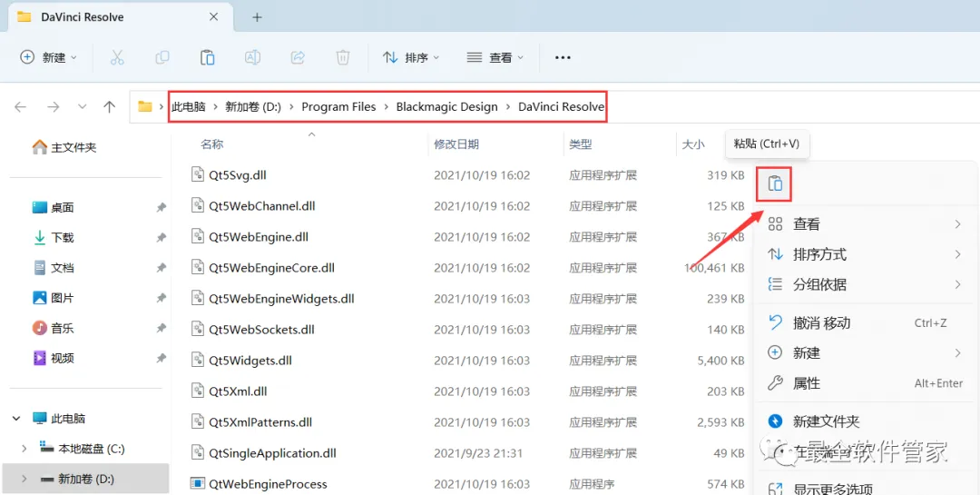Click Program Files breadcrumb
Screen dimensions: 980x495
click(338, 107)
